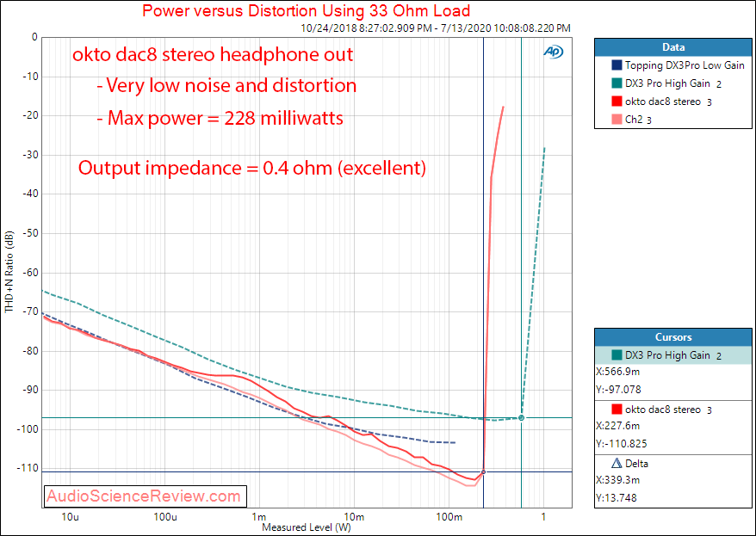The height and width of the screenshot is (536, 756).
Task: Click the okto dac8 stereo headphone out annotation
Action: [213, 54]
